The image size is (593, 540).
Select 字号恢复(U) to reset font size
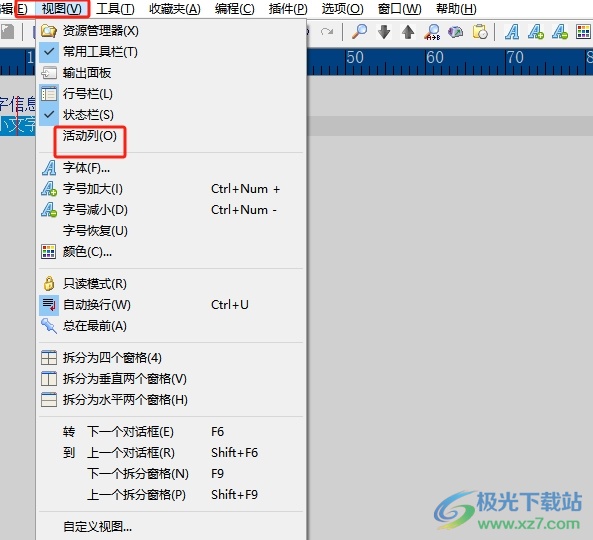click(x=171, y=231)
